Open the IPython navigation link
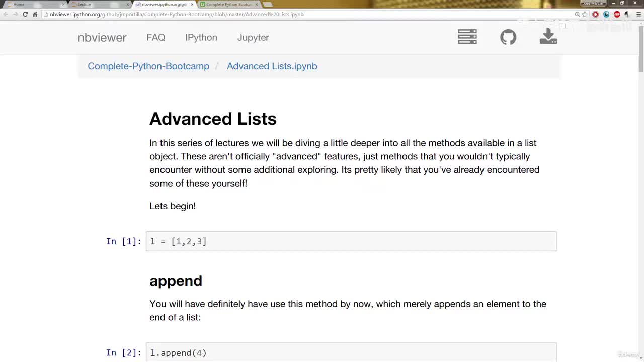The image size is (644, 362). click(x=201, y=37)
